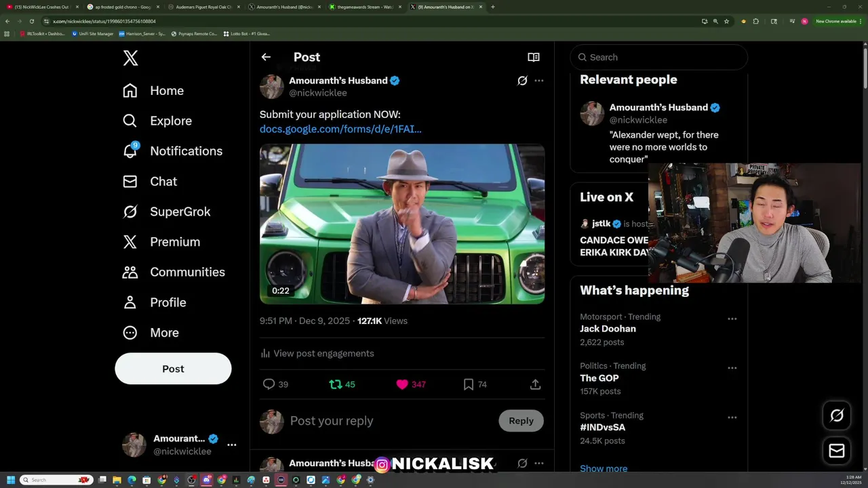Switch to the NickWickLee Crashes Out tab
Viewport: 868px width, 488px height.
[41, 7]
